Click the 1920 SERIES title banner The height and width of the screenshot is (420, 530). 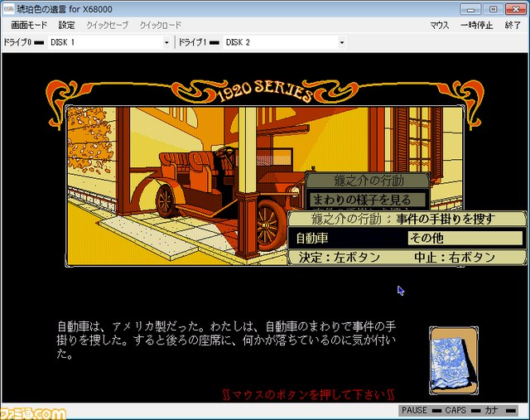(x=264, y=91)
